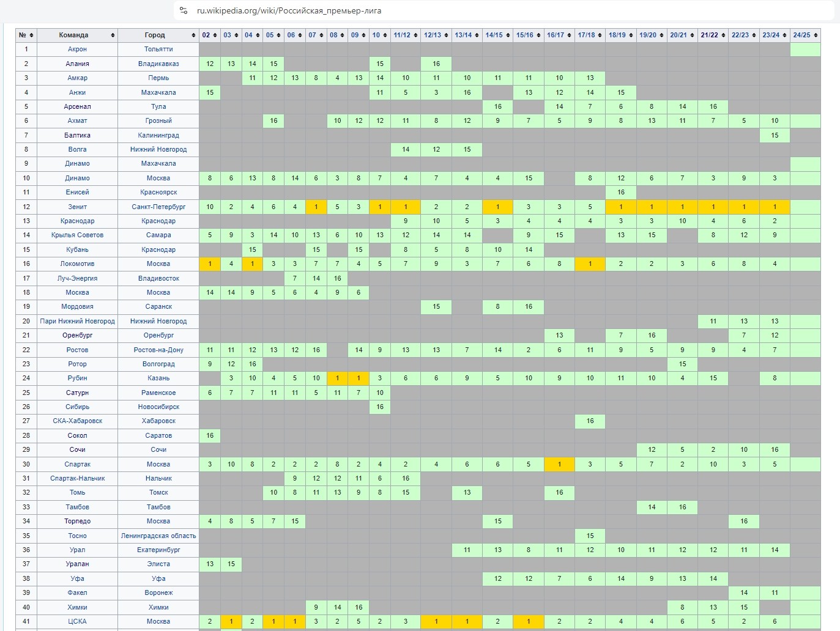Viewport: 840px width, 631px height.
Task: Open the Ленинградская область link
Action: point(158,536)
